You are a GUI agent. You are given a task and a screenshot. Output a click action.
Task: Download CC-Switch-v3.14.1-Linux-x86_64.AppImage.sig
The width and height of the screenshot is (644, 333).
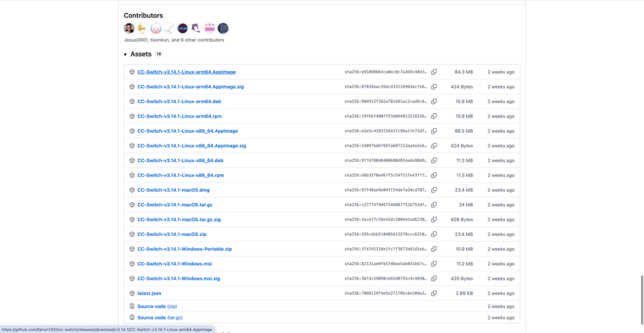(x=192, y=145)
